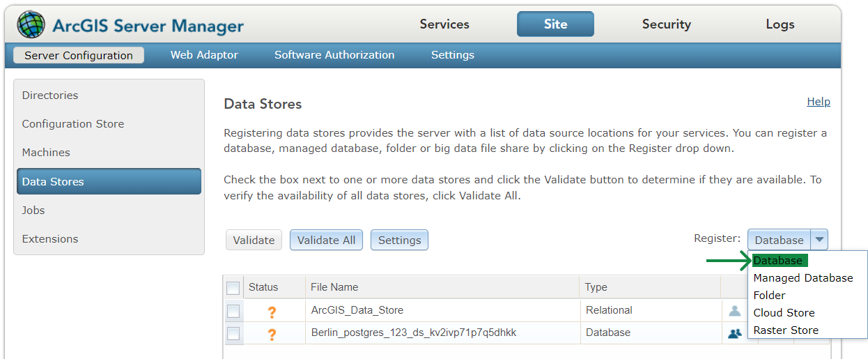Screen dimensions: 868x359
Task: Click the shared-users icon for Berlin_postgres row
Action: click(x=734, y=333)
